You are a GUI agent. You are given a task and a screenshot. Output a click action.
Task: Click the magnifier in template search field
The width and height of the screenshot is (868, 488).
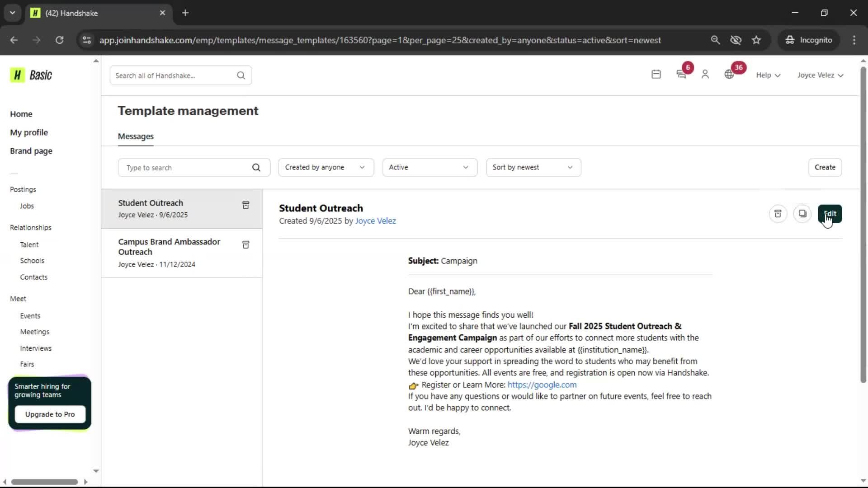coord(256,168)
